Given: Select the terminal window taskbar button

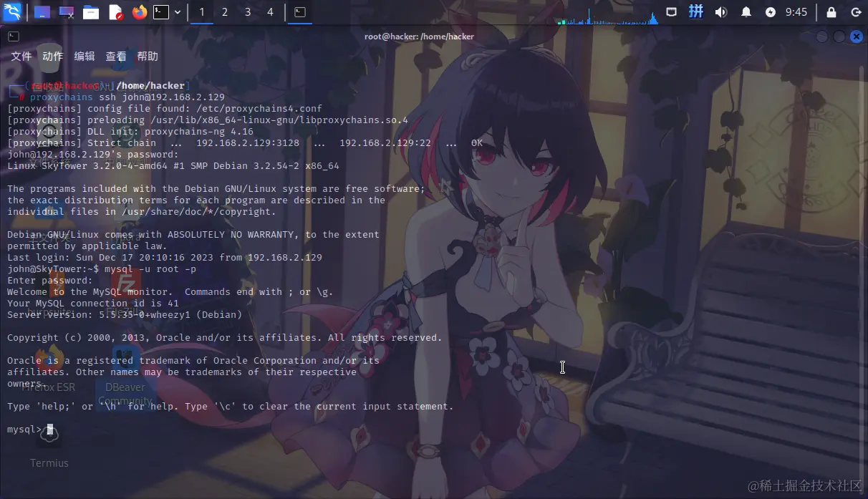Looking at the screenshot, I should tap(301, 12).
